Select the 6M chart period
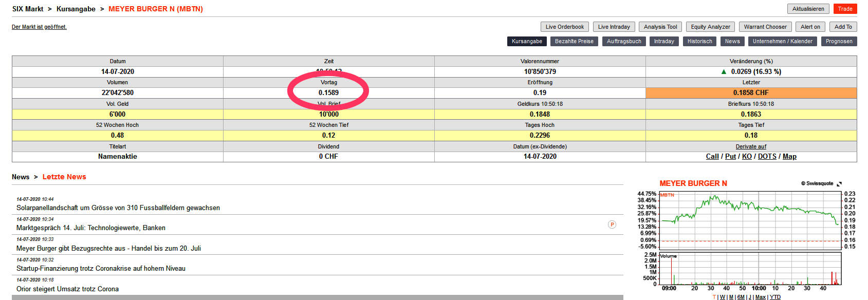The width and height of the screenshot is (868, 300). pos(741,297)
